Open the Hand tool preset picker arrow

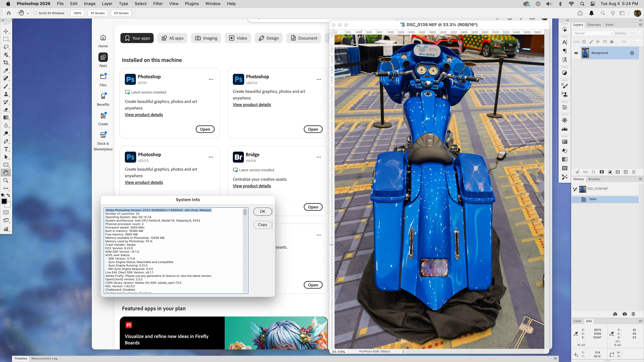click(28, 13)
